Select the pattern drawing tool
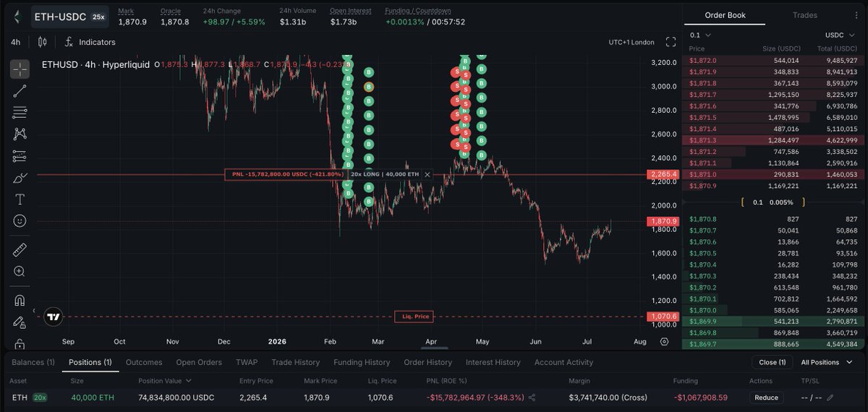The height and width of the screenshot is (412, 868). click(20, 134)
